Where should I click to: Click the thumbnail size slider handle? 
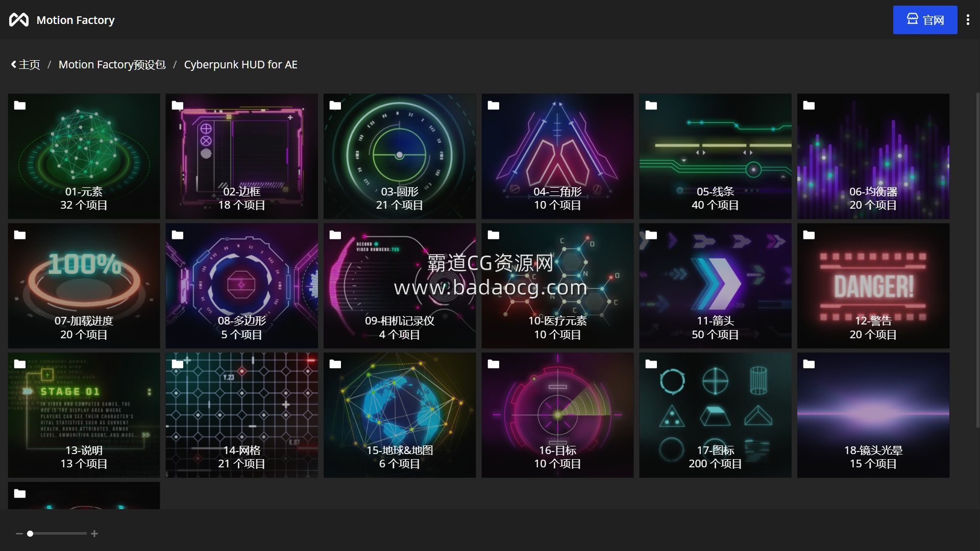[30, 534]
